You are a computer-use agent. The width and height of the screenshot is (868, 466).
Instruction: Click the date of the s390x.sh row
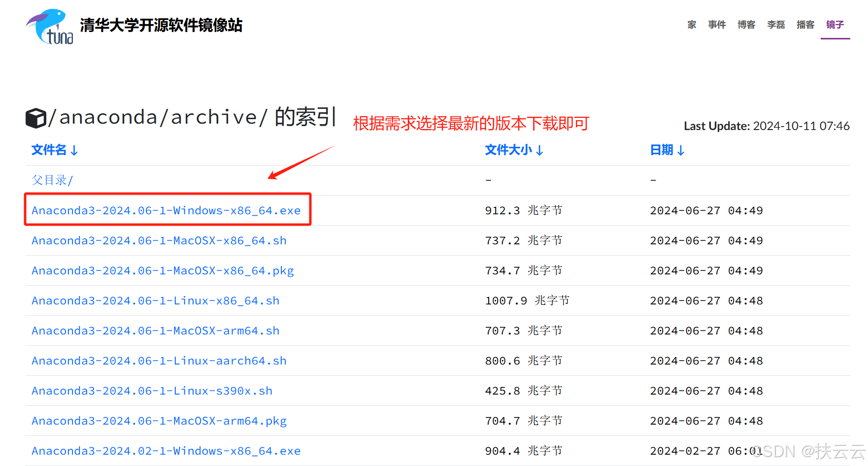[x=706, y=391]
